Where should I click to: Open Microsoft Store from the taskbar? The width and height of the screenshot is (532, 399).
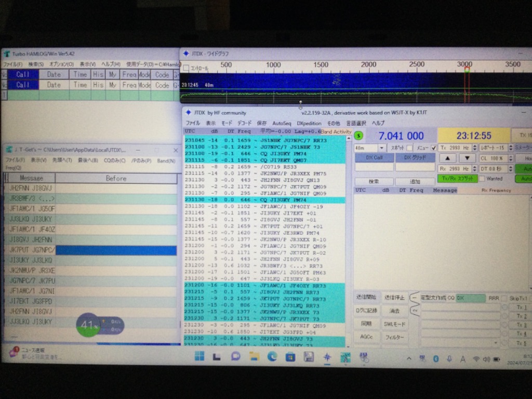click(x=290, y=357)
